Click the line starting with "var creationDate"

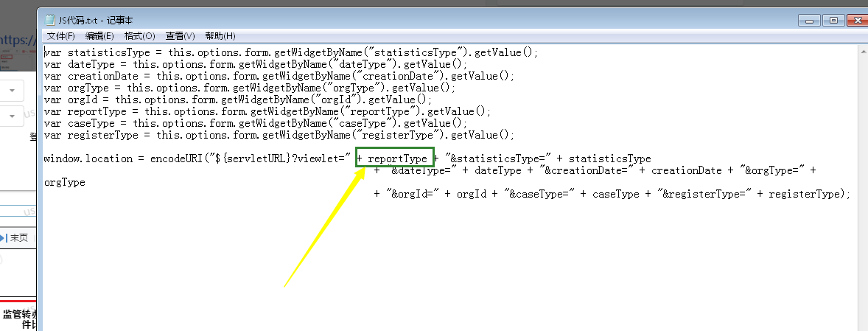point(279,76)
